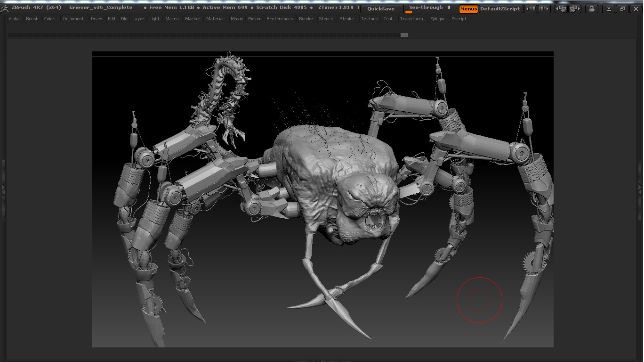Click the restore window icon

(x=622, y=9)
